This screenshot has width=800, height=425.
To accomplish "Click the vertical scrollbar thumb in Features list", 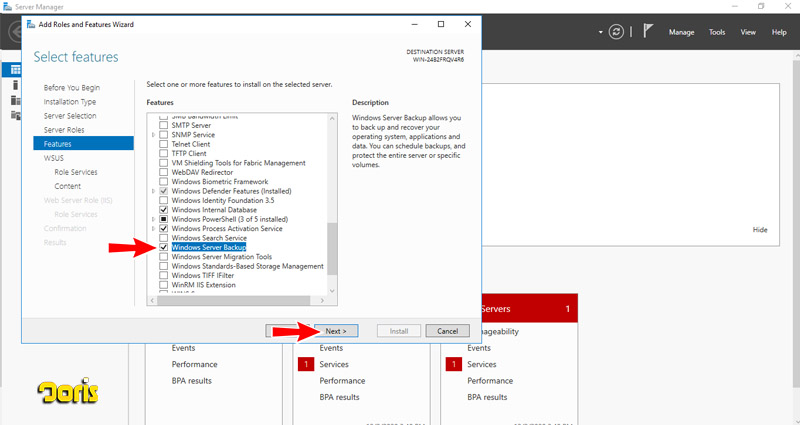I will tap(332, 248).
